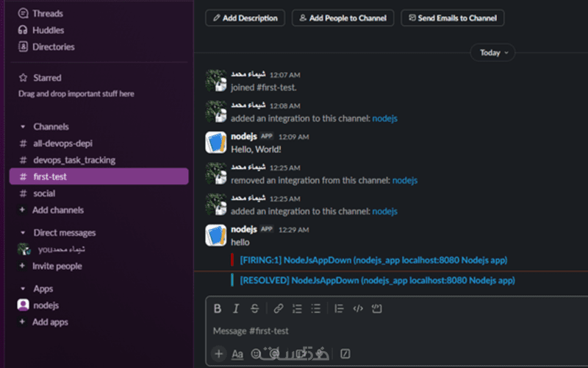Apply inline code formatting
The image size is (588, 368).
click(x=358, y=308)
